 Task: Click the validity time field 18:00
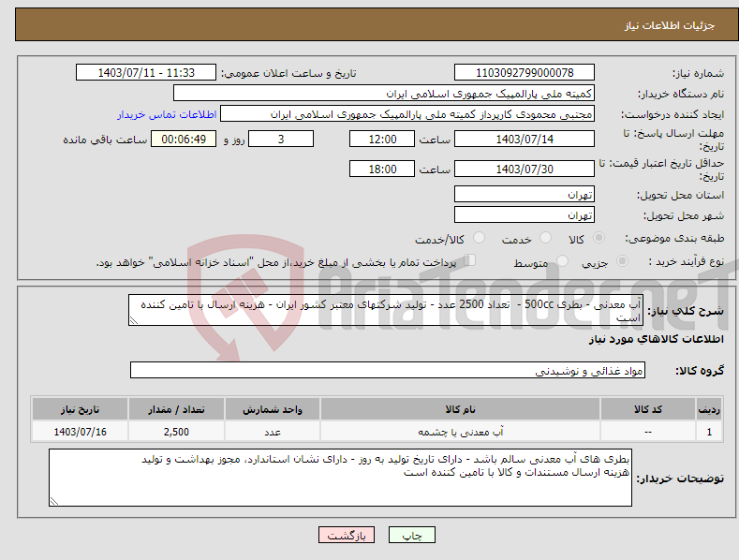382,169
